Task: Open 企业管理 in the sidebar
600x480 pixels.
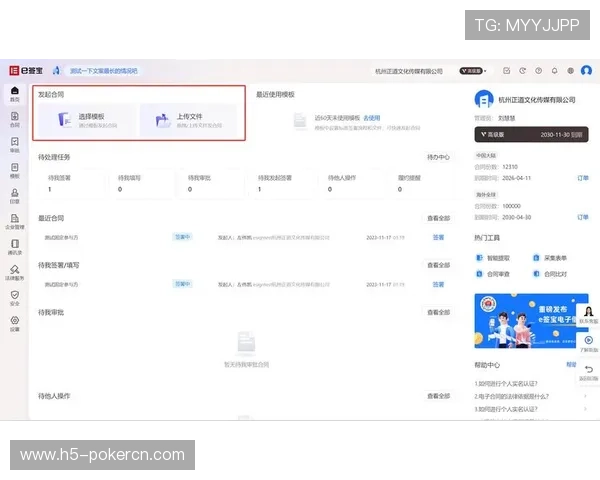Action: (x=15, y=222)
